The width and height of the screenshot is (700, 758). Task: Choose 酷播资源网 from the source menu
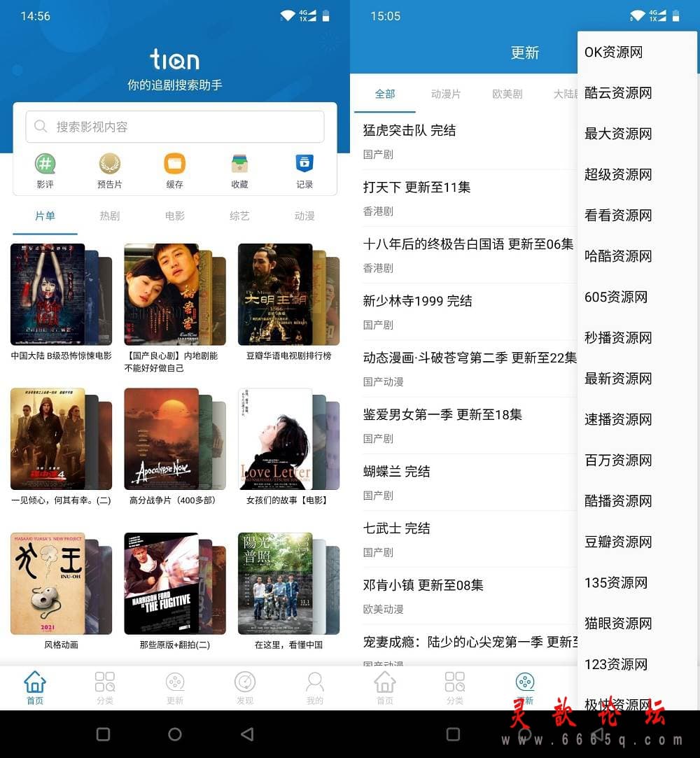coord(637,501)
